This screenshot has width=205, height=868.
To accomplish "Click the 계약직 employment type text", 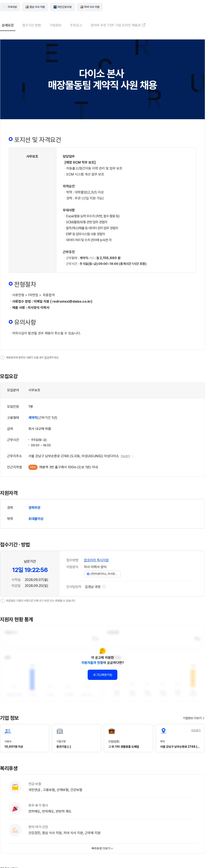I will pos(33,418).
